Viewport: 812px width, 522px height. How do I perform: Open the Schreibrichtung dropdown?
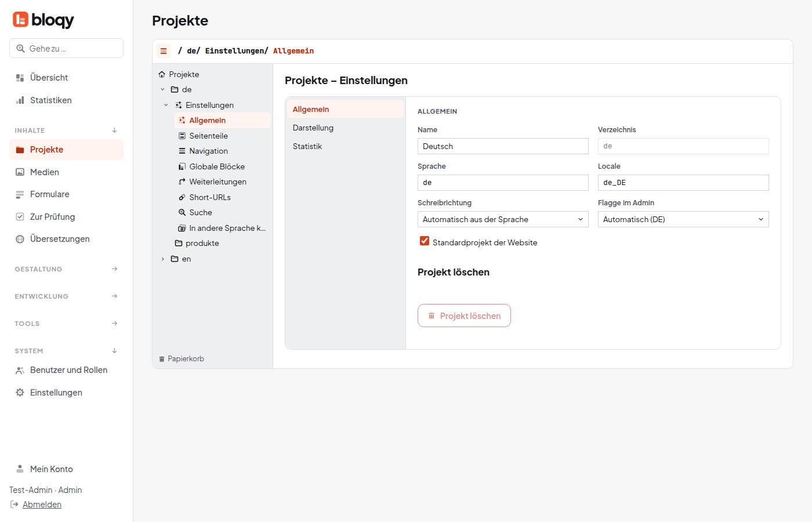click(x=503, y=219)
